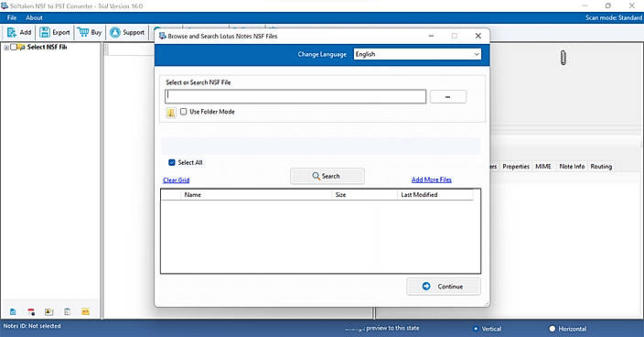This screenshot has width=644, height=337.
Task: Click the red phone-shaped icon in the bottom-left strip
Action: pyautogui.click(x=31, y=312)
